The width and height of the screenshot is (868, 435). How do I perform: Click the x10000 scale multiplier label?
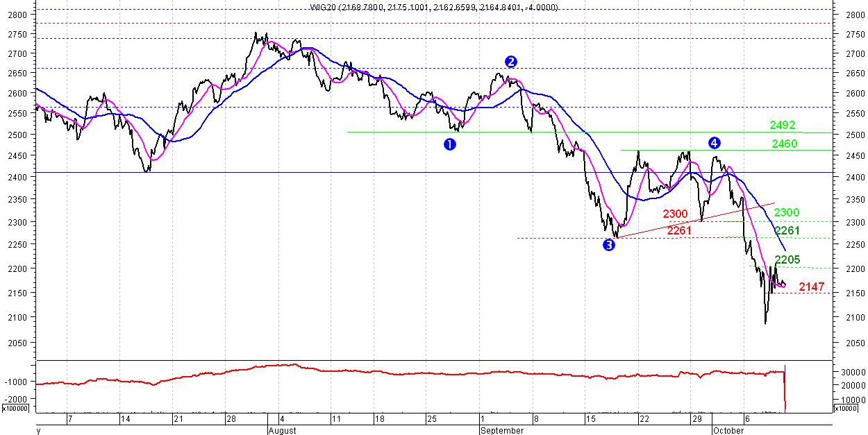[847, 409]
